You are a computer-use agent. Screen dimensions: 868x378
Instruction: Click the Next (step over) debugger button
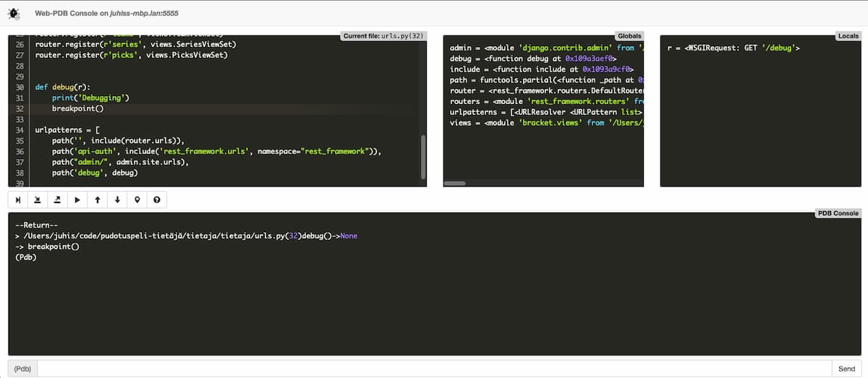click(17, 199)
